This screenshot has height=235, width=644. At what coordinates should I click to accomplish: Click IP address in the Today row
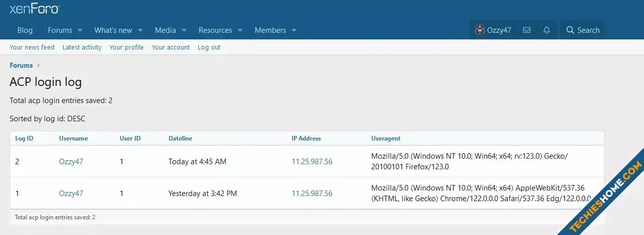point(312,162)
